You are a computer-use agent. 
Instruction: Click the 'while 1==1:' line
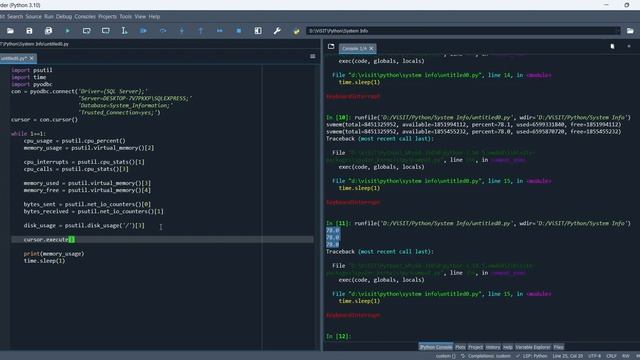pyautogui.click(x=29, y=134)
